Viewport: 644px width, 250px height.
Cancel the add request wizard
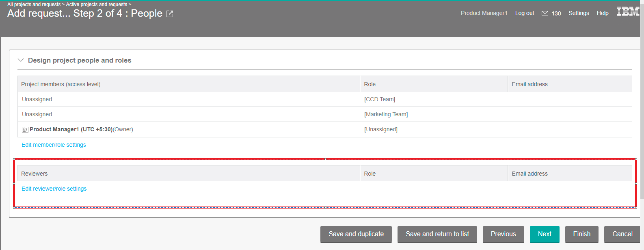[x=622, y=234]
